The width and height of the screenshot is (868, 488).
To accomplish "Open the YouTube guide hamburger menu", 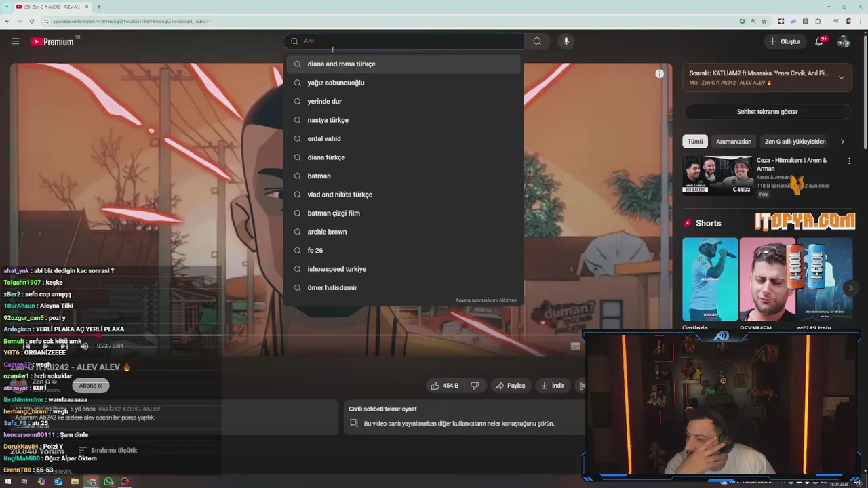I will click(15, 41).
